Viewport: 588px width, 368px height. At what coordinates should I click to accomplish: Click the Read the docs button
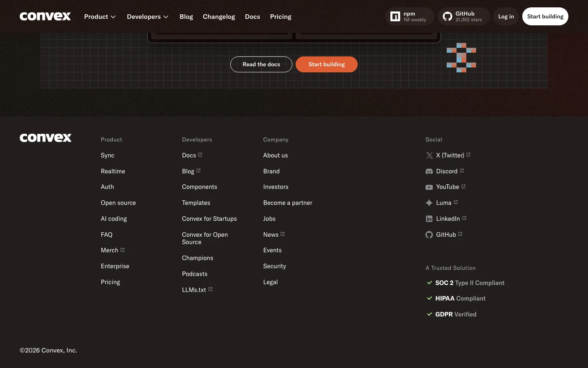pyautogui.click(x=261, y=64)
